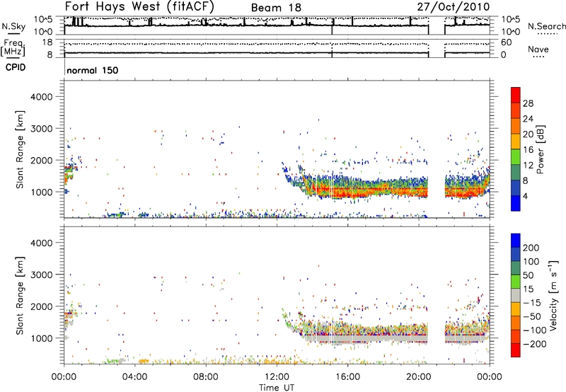Image resolution: width=566 pixels, height=392 pixels.
Task: Click the red scatter band in power panel
Action: point(368,190)
